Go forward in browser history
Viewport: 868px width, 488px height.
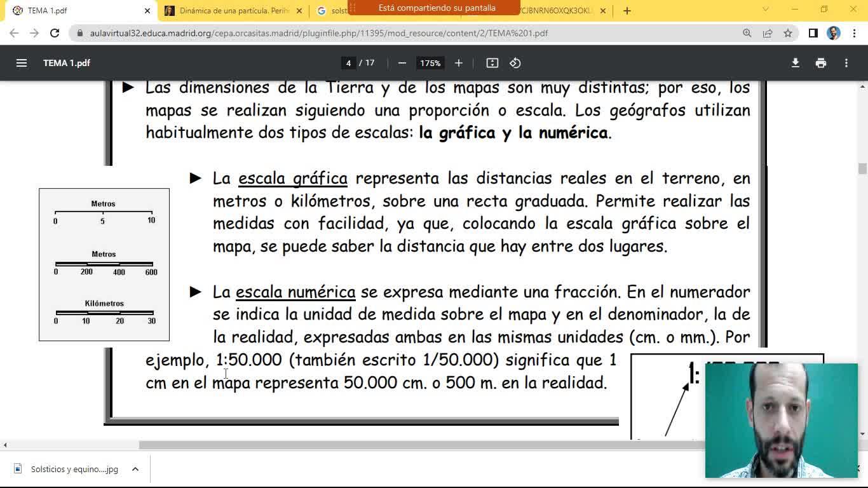[34, 33]
